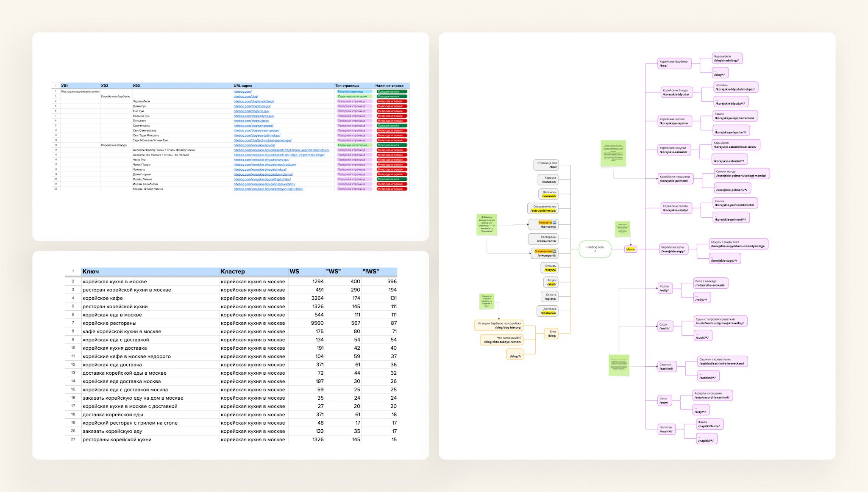This screenshot has height=492, width=868.
Task: Select the 'Страница 404' node
Action: coord(546,165)
